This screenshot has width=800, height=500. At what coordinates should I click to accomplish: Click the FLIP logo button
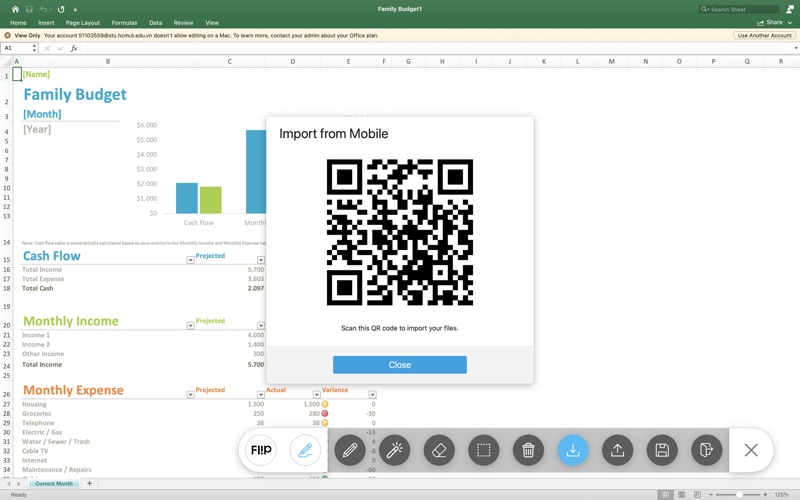[261, 450]
